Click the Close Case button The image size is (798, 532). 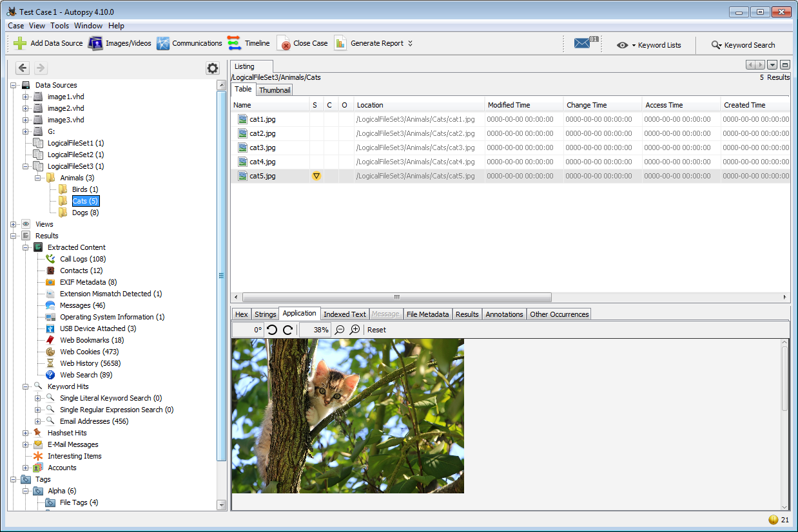click(x=302, y=43)
